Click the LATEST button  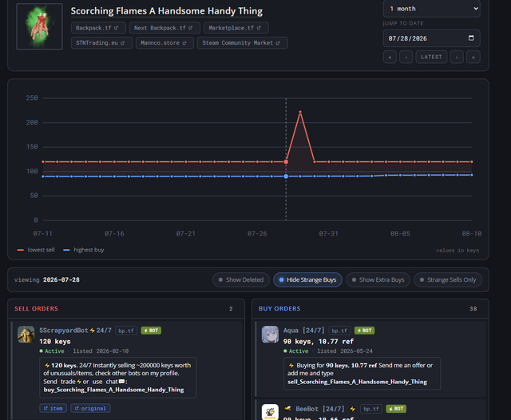click(x=431, y=57)
